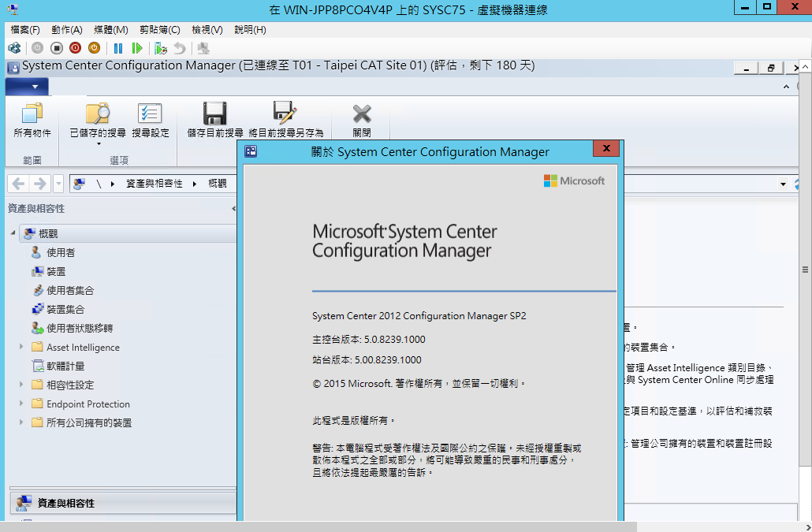Click the text 主控台版本: 5.0.8239.1000
The width and height of the screenshot is (812, 532).
(x=369, y=340)
